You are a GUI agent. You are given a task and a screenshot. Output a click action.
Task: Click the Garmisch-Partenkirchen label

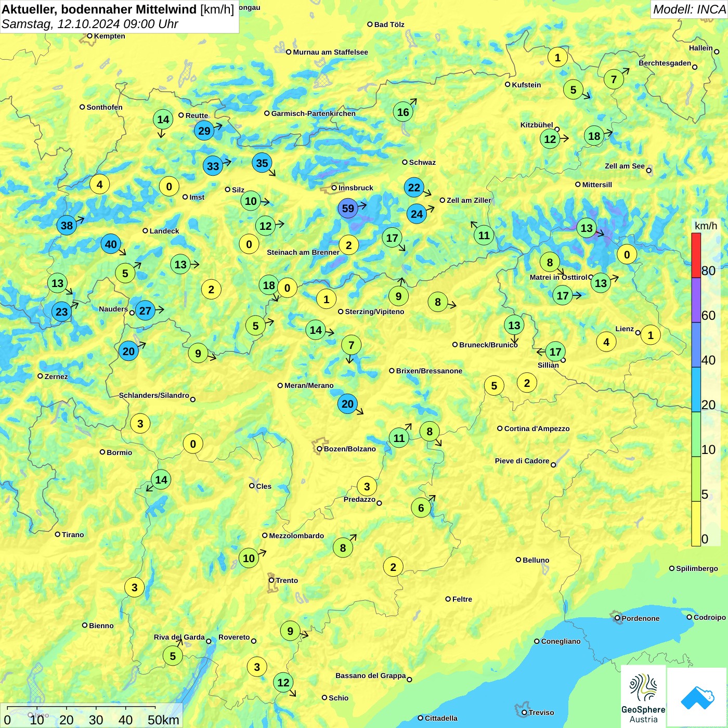[314, 113]
